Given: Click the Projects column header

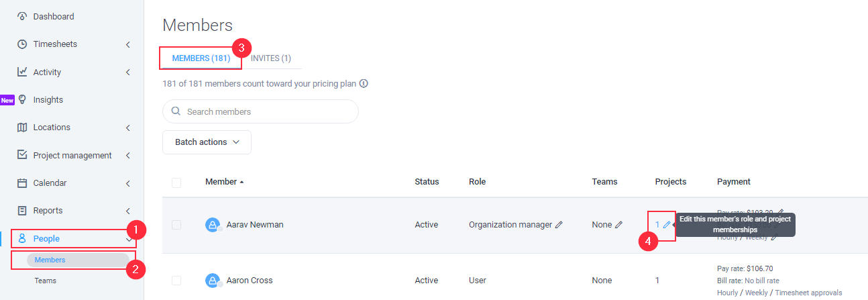Looking at the screenshot, I should pyautogui.click(x=671, y=182).
